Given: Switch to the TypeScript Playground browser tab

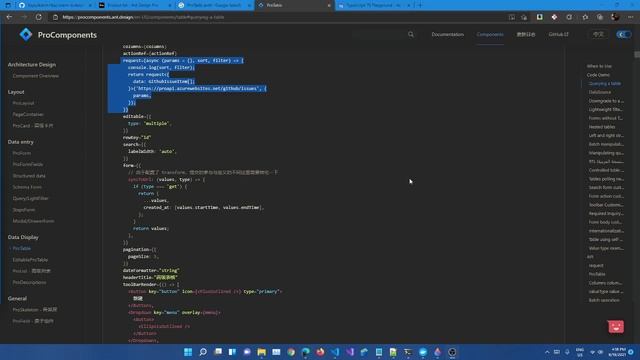Looking at the screenshot, I should click(x=374, y=5).
